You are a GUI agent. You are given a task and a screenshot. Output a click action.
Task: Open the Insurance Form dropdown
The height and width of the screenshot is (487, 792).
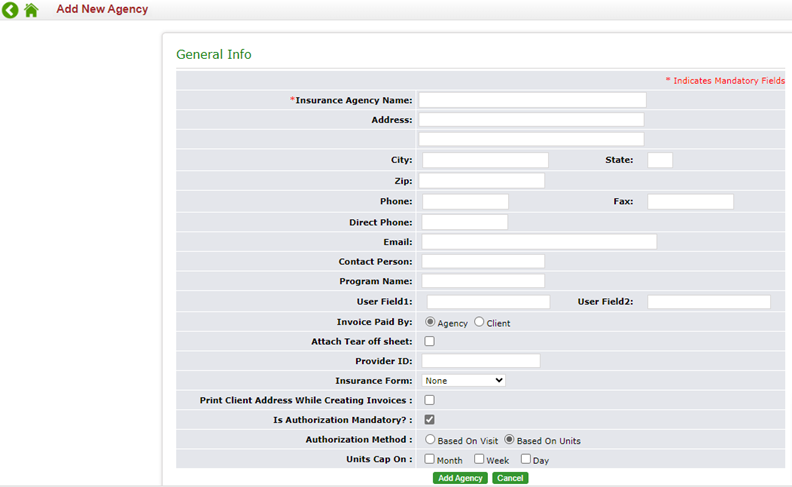tap(464, 380)
